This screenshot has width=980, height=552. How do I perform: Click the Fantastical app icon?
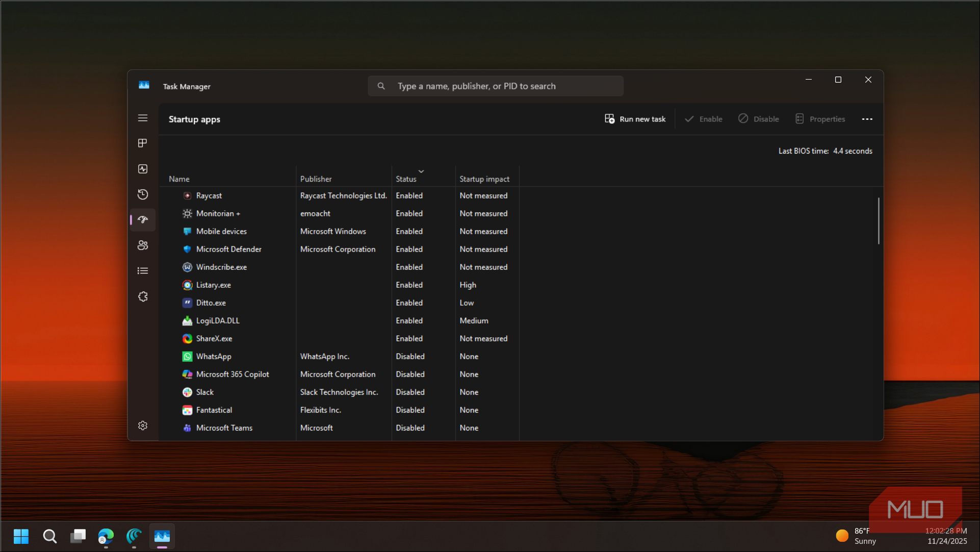187,410
